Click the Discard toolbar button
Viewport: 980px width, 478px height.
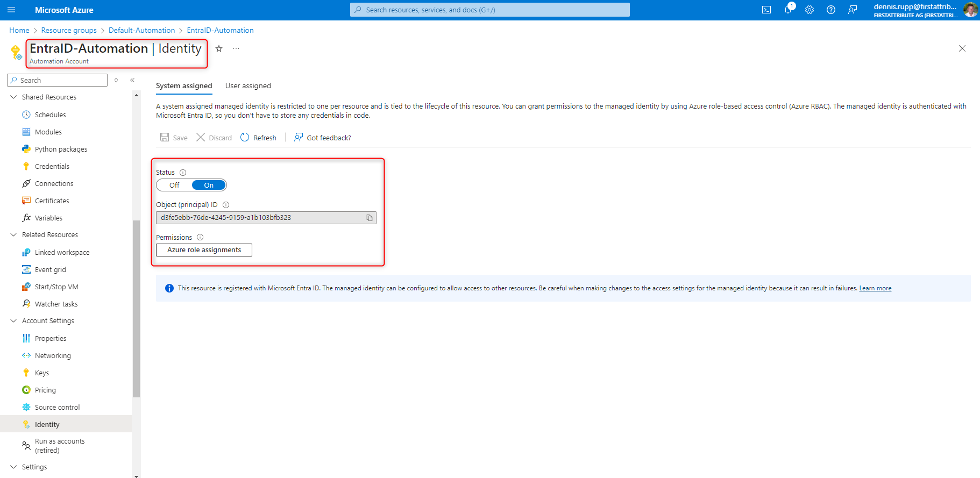tap(214, 138)
